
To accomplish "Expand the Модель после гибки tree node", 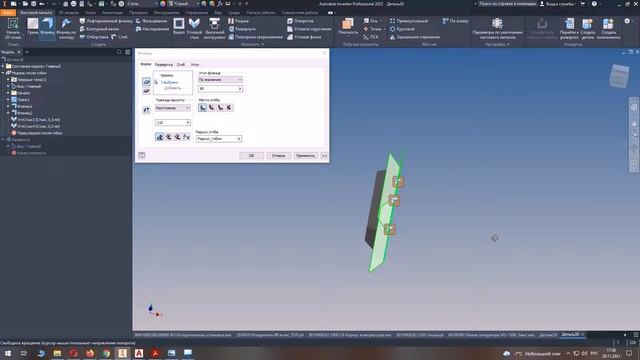I will pos(3,73).
